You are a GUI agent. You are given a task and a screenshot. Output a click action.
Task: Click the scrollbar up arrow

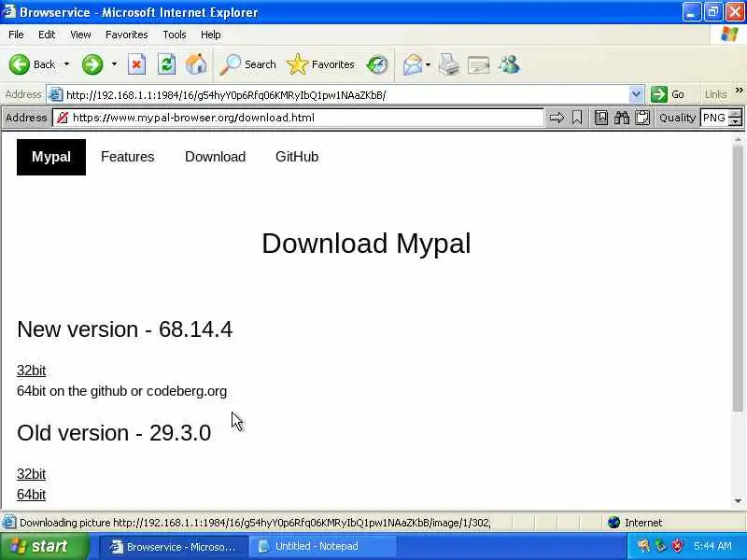tap(739, 139)
